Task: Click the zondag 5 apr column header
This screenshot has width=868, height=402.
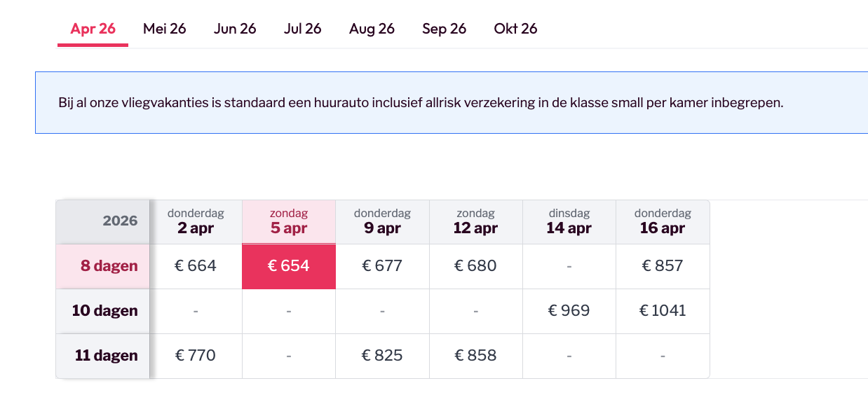Action: (x=289, y=221)
